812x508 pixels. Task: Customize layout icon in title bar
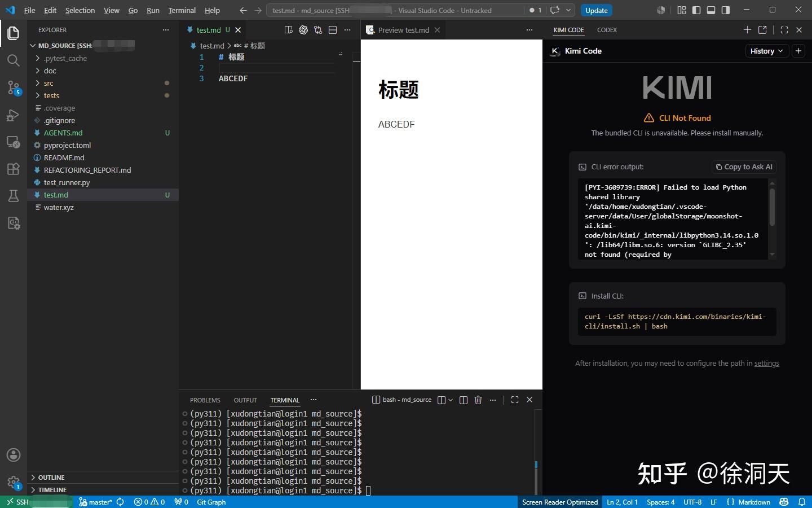682,10
